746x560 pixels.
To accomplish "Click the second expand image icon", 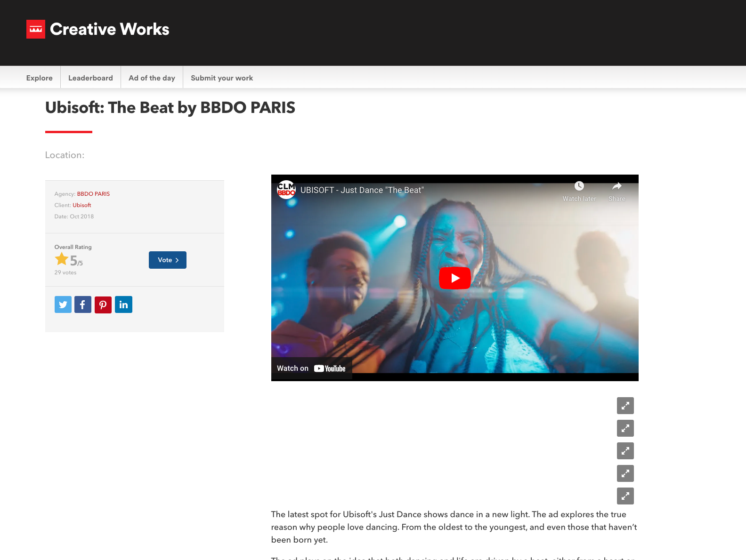I will pyautogui.click(x=625, y=428).
